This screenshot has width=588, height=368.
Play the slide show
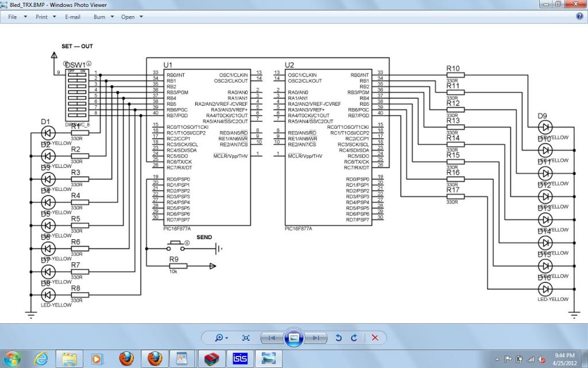coord(293,338)
